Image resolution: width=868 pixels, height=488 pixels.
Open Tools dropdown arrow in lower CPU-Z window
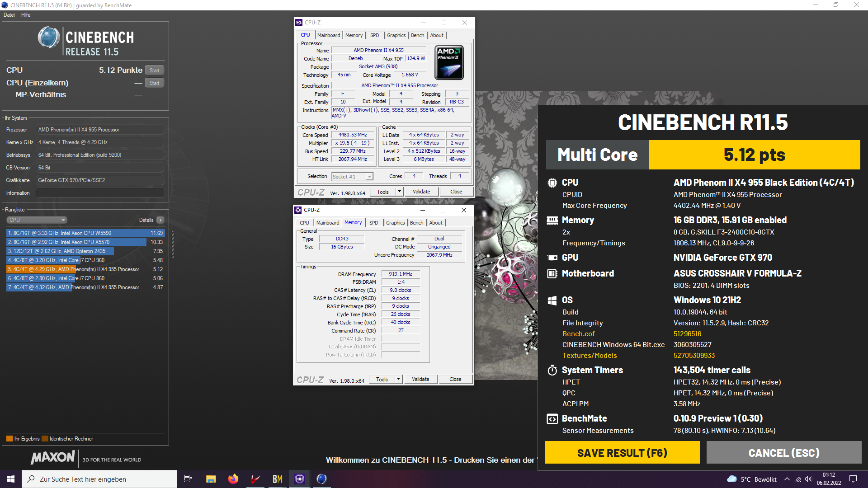[x=398, y=379]
